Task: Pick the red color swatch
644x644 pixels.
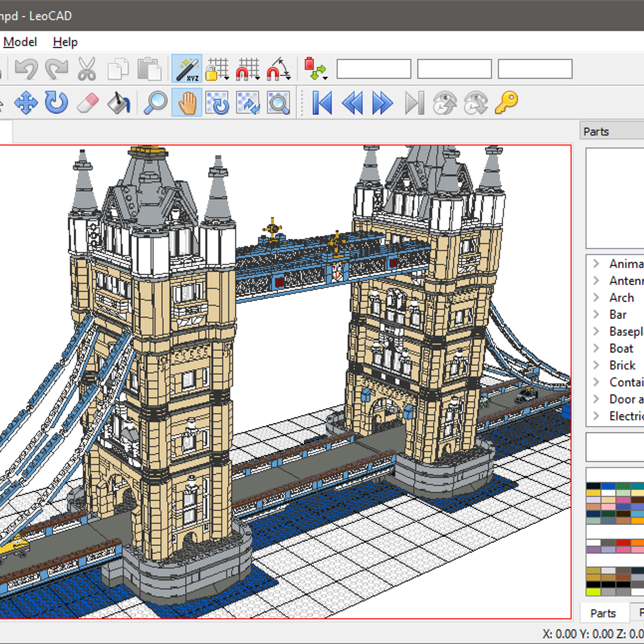Action: (x=623, y=543)
